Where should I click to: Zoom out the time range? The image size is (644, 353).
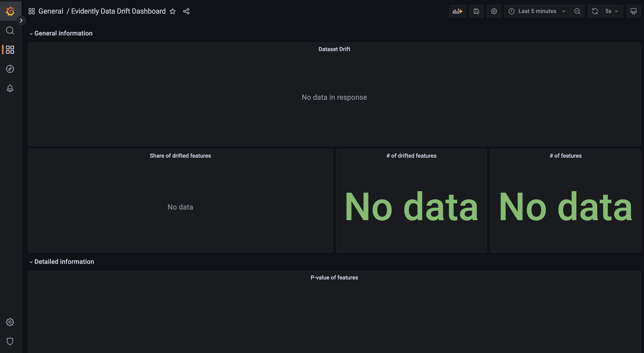tap(577, 11)
